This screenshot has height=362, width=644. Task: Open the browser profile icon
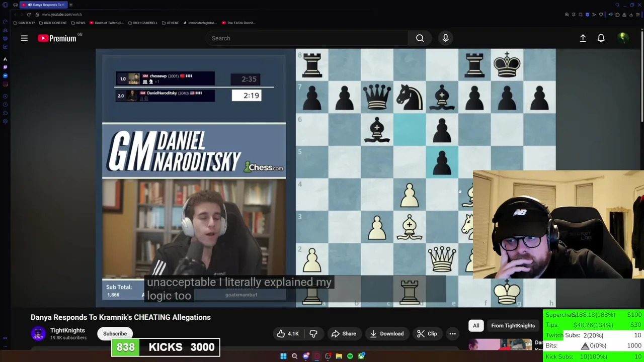click(x=624, y=15)
